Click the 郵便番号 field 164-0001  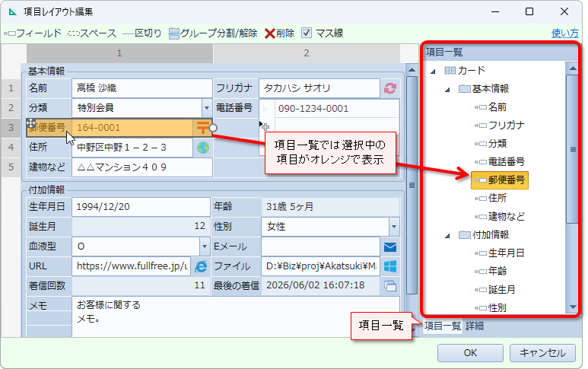click(x=133, y=128)
